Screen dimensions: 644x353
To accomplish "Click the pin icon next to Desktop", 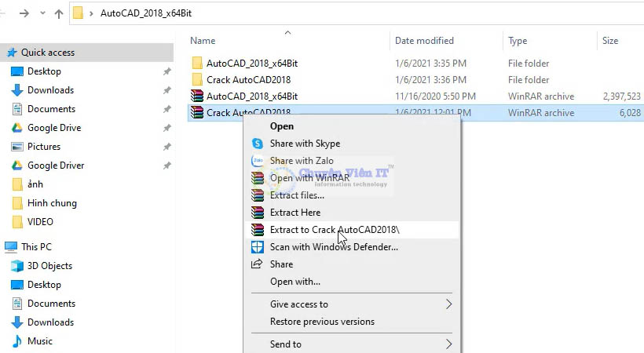I will coord(166,72).
